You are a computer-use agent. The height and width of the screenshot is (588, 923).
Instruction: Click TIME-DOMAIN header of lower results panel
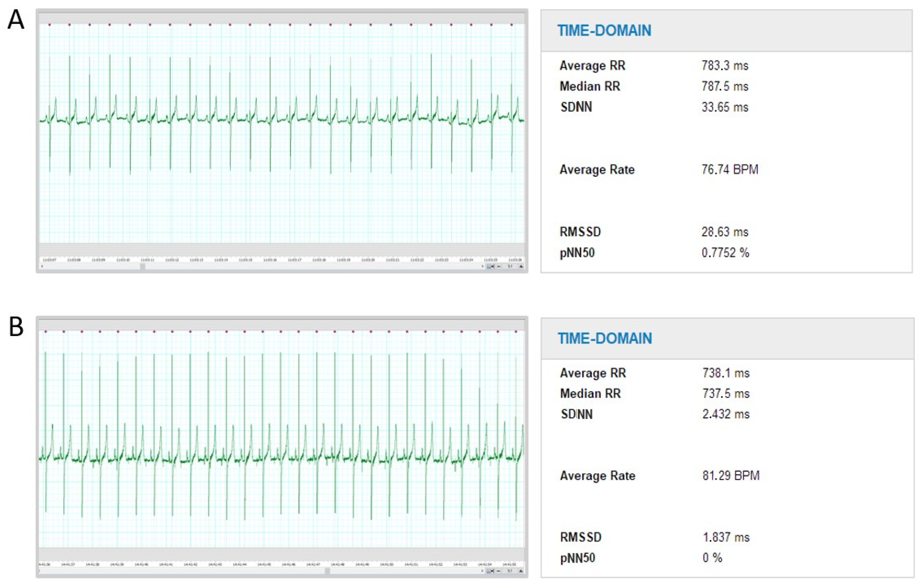pos(604,339)
